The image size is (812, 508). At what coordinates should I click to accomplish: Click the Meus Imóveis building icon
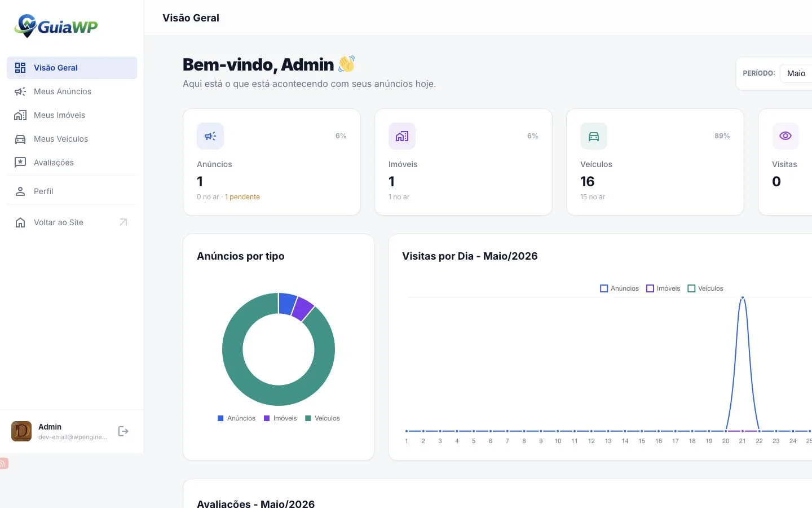pyautogui.click(x=20, y=115)
